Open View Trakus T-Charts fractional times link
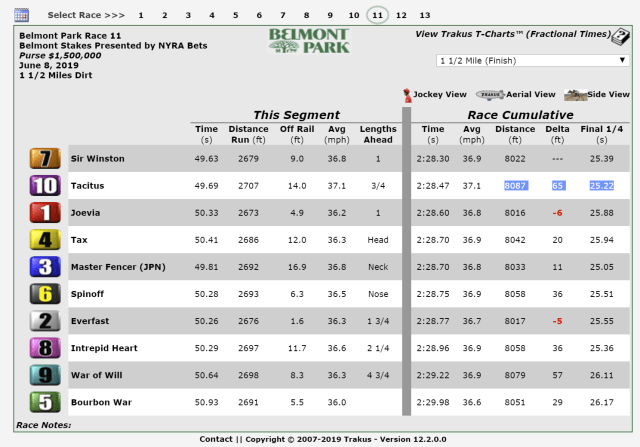Screen dimensions: 640x447 [x=513, y=34]
